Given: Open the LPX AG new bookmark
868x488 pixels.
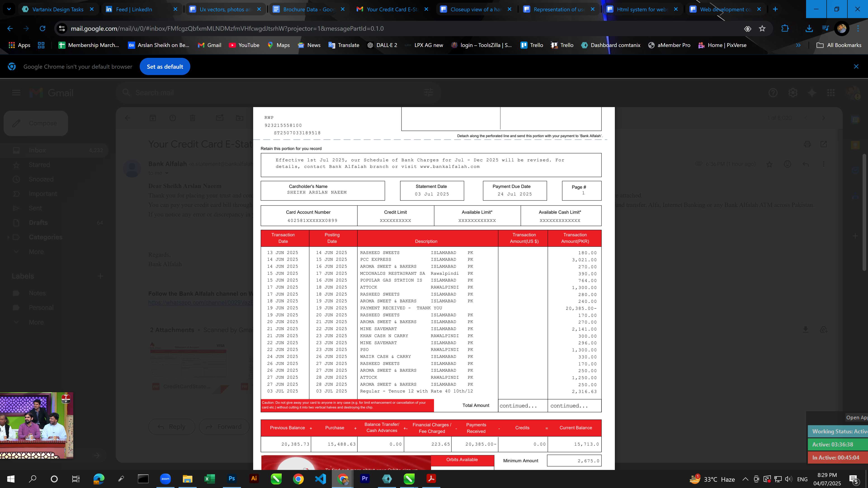Looking at the screenshot, I should pos(424,45).
